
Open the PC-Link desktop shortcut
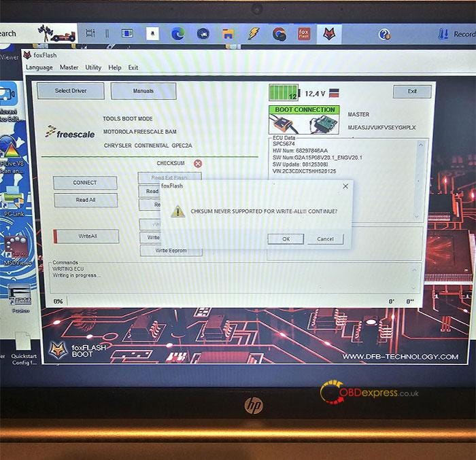[14, 202]
